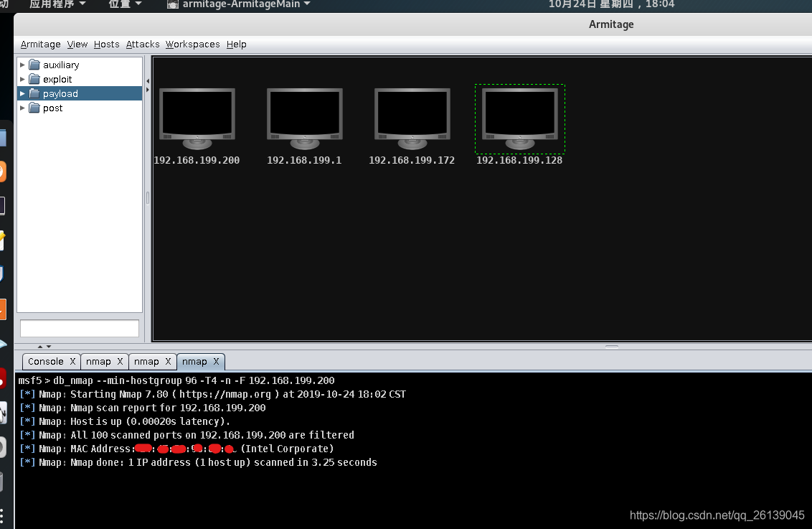Close the first nmap tab
This screenshot has width=812, height=529.
pyautogui.click(x=120, y=362)
